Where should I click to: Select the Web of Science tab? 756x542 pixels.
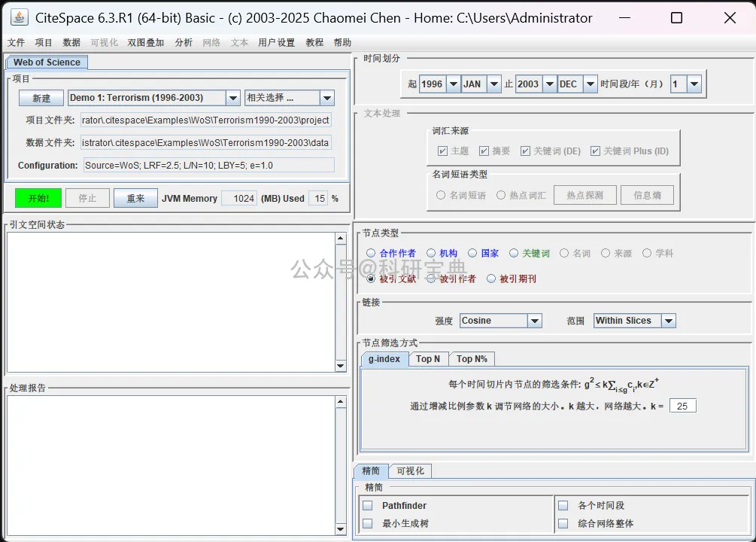[47, 62]
